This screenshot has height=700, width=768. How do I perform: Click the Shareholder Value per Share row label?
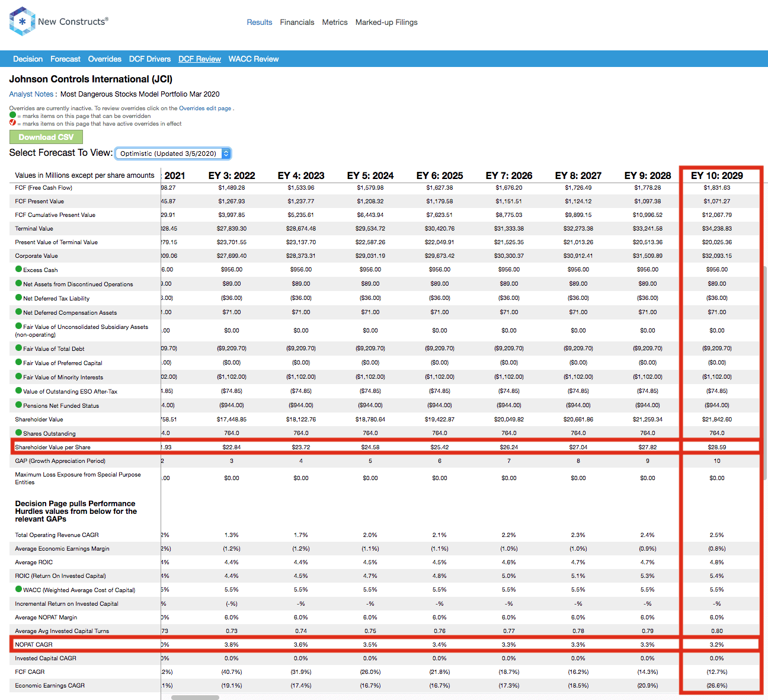(53, 447)
